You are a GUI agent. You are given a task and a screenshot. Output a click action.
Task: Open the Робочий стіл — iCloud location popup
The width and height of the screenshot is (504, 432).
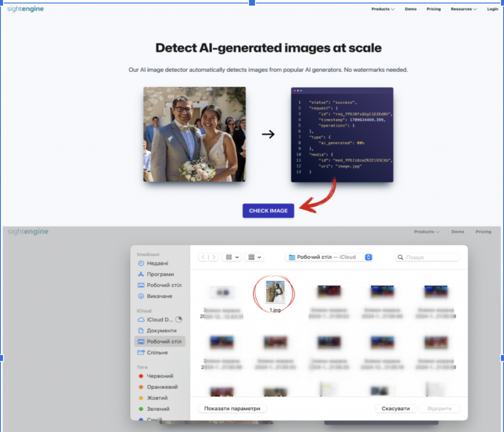pos(329,257)
